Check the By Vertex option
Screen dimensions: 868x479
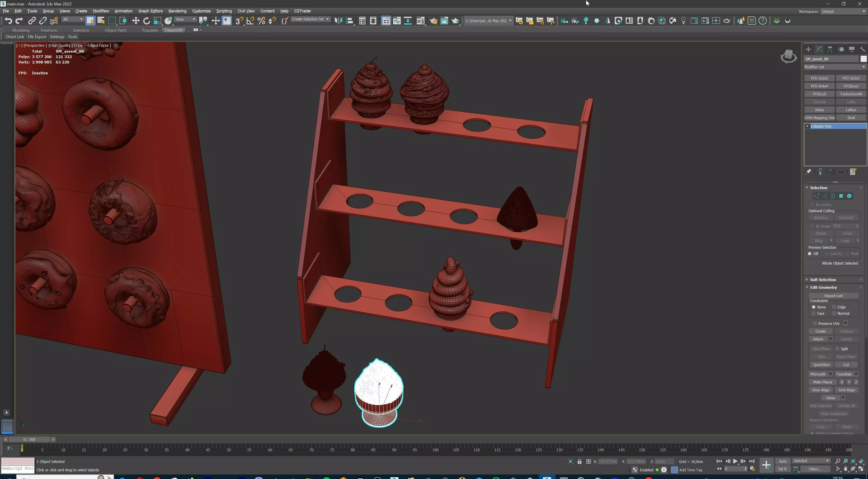[812, 205]
